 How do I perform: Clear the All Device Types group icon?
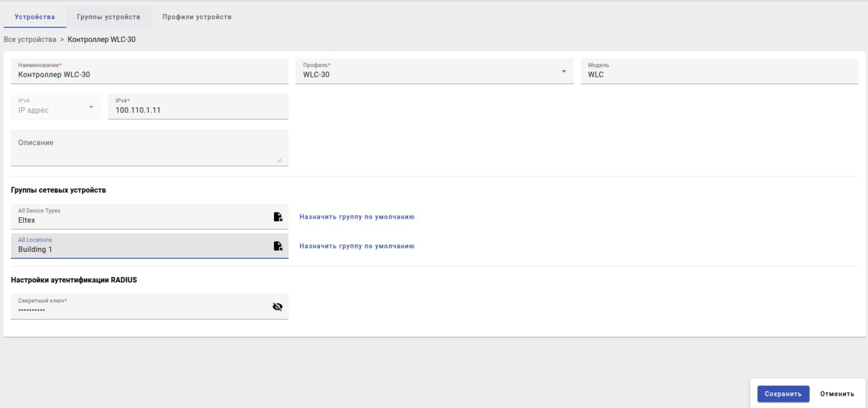pos(277,217)
